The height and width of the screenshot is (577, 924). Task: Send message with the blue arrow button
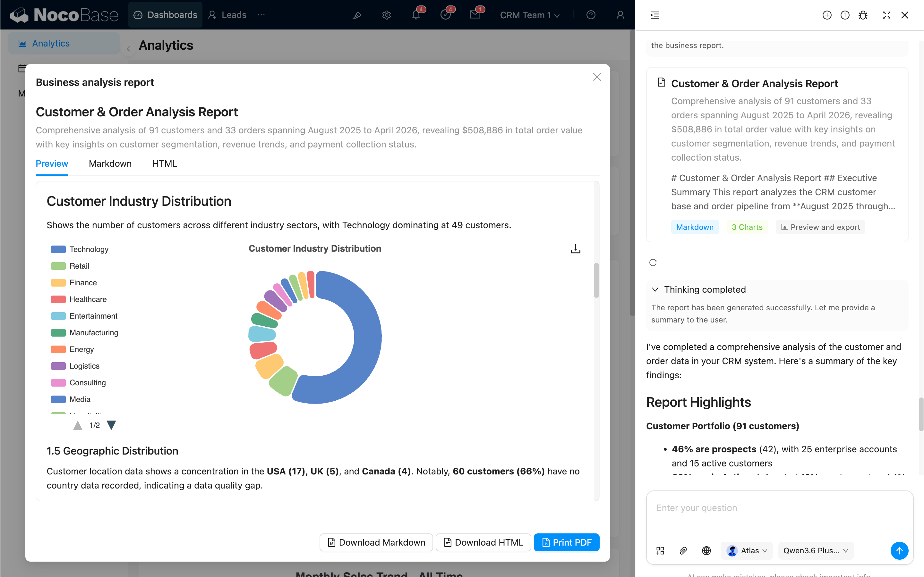pos(899,550)
